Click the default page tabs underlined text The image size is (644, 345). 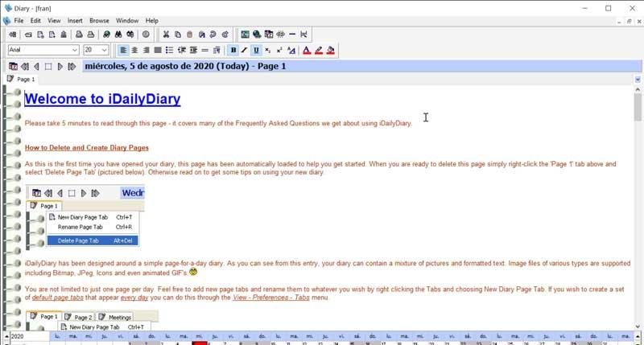(x=57, y=298)
